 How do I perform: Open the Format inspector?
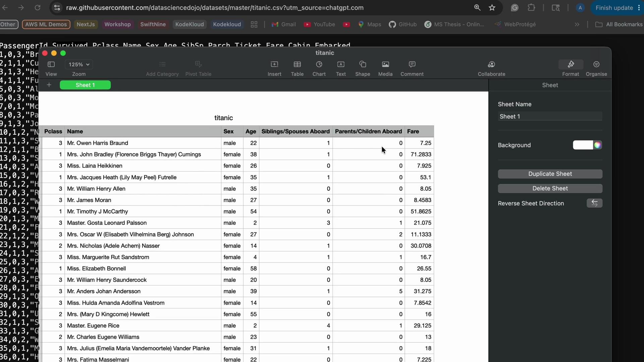click(x=571, y=64)
